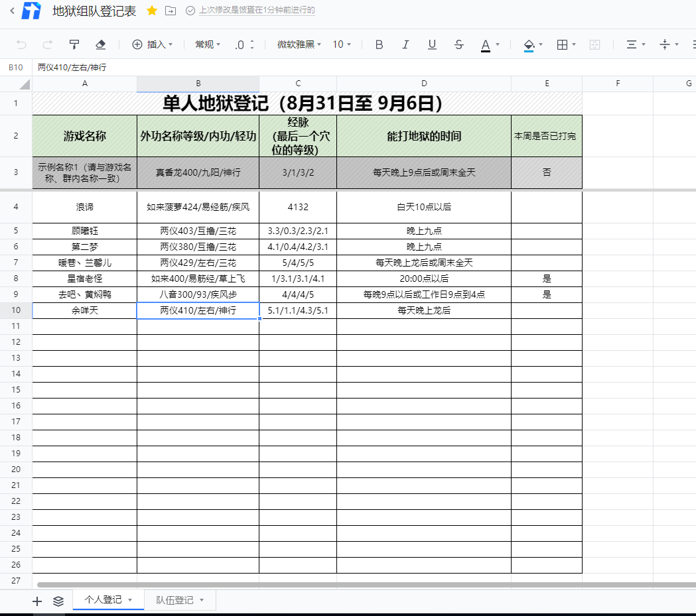
Task: Toggle strikethrough formatting
Action: (x=458, y=44)
